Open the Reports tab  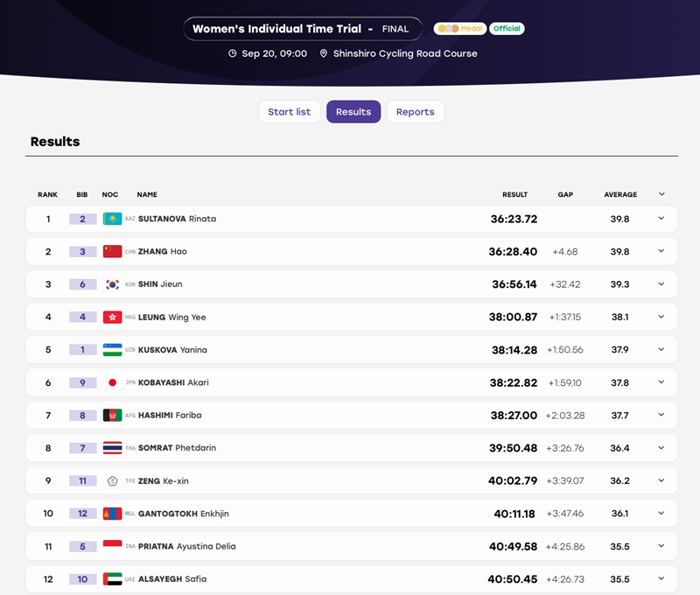(x=415, y=112)
